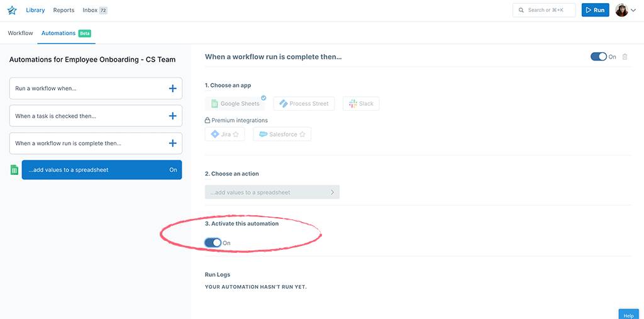Select the Google Sheets app option
Screen dimensions: 644x319
point(235,104)
